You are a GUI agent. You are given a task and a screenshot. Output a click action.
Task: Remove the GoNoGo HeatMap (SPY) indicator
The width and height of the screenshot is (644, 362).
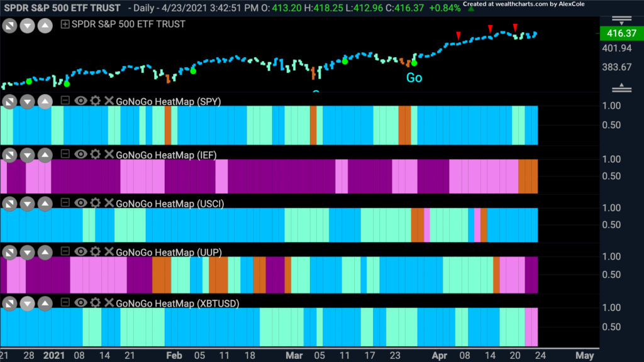tap(108, 101)
